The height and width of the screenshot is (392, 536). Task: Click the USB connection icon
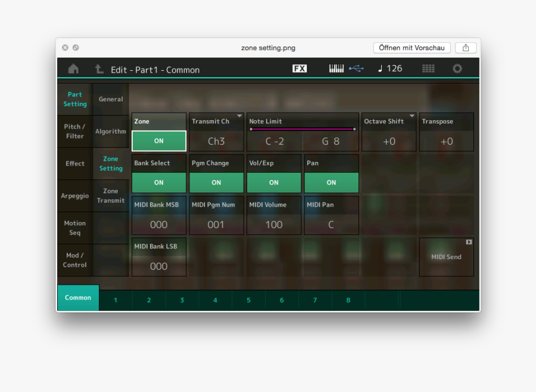point(356,69)
